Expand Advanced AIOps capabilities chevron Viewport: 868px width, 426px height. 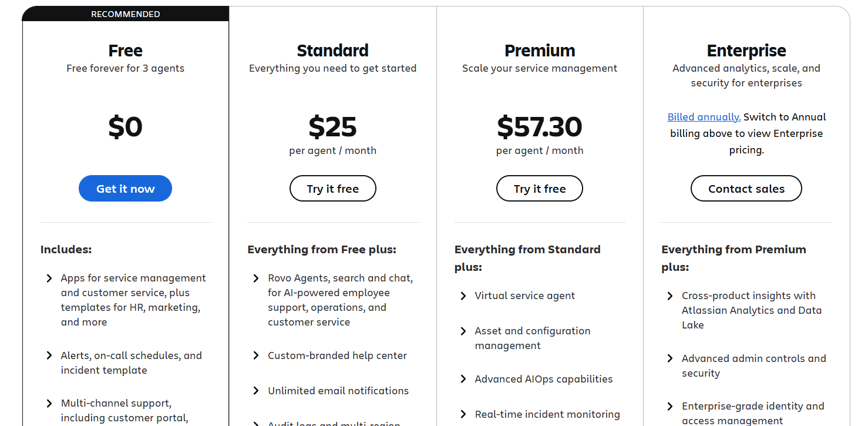(x=463, y=380)
